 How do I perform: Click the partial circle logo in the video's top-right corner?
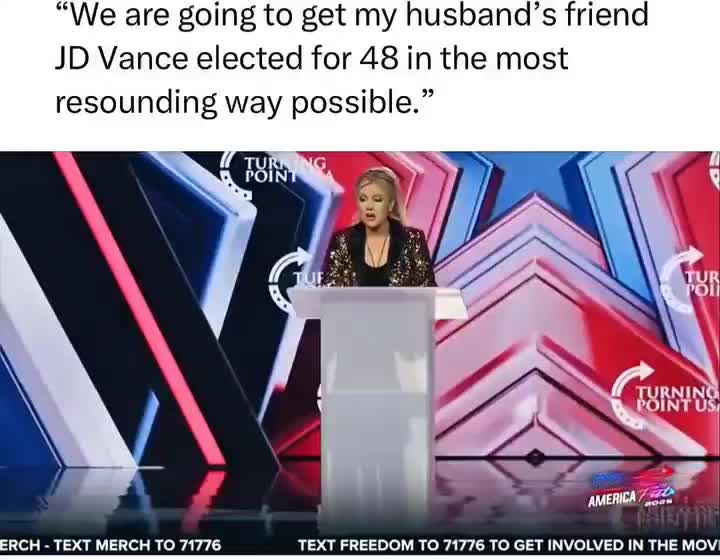coord(714,169)
